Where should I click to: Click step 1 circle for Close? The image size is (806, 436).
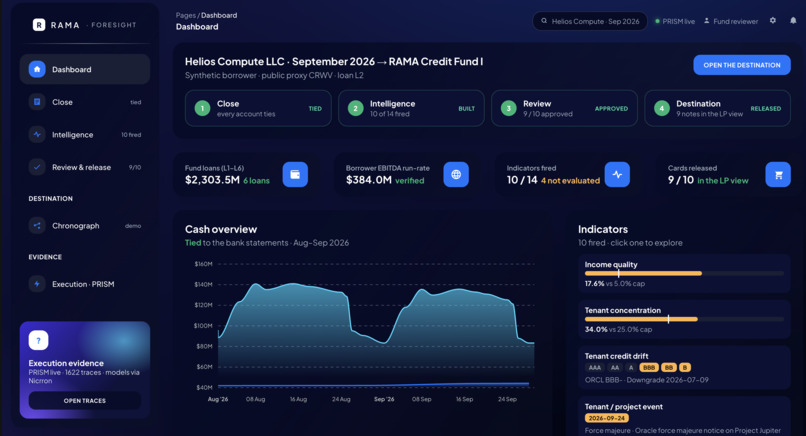pos(203,108)
